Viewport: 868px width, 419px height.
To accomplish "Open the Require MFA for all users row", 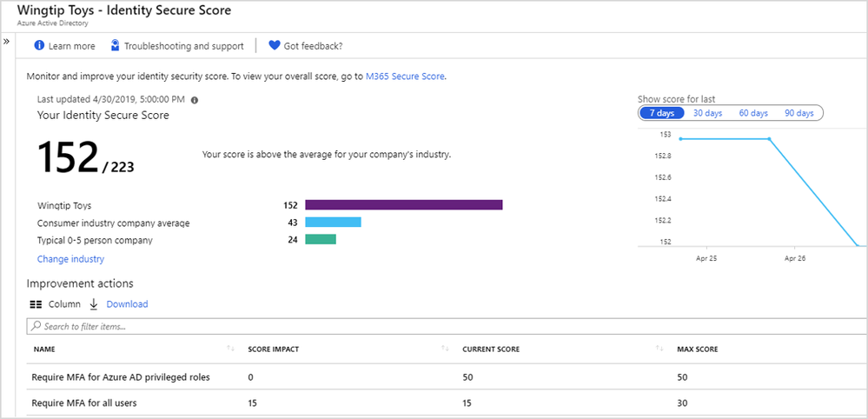I will coord(447,403).
